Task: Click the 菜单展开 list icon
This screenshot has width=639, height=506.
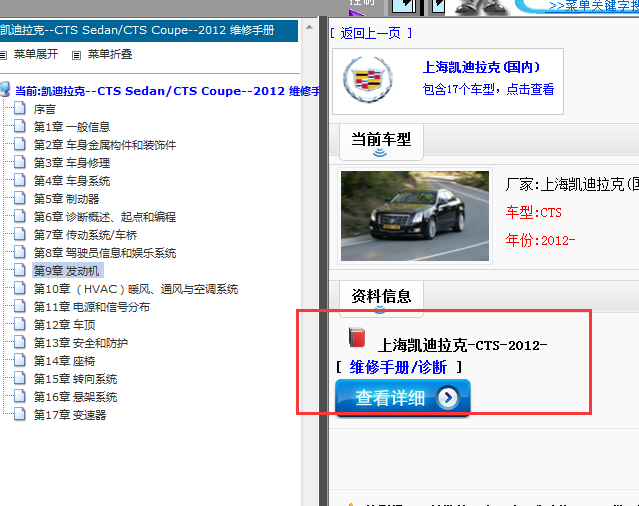Action: click(3, 55)
